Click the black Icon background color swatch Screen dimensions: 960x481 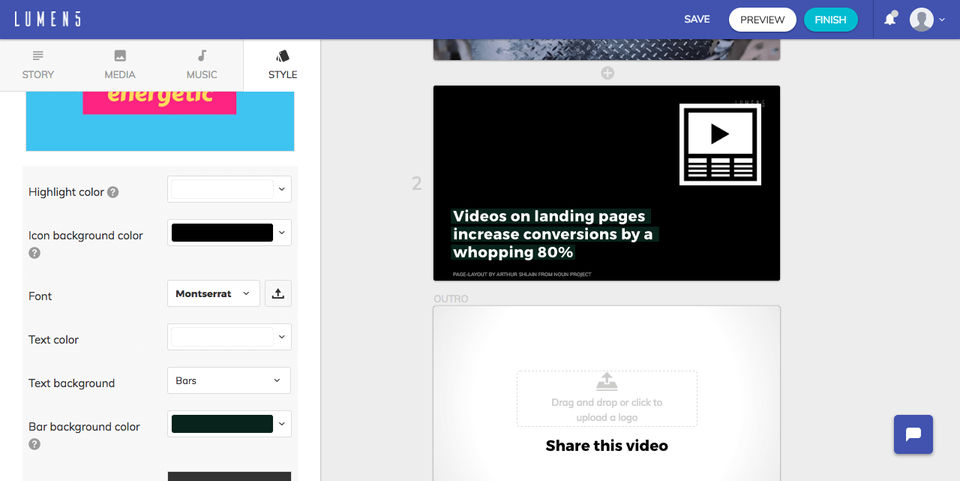222,233
